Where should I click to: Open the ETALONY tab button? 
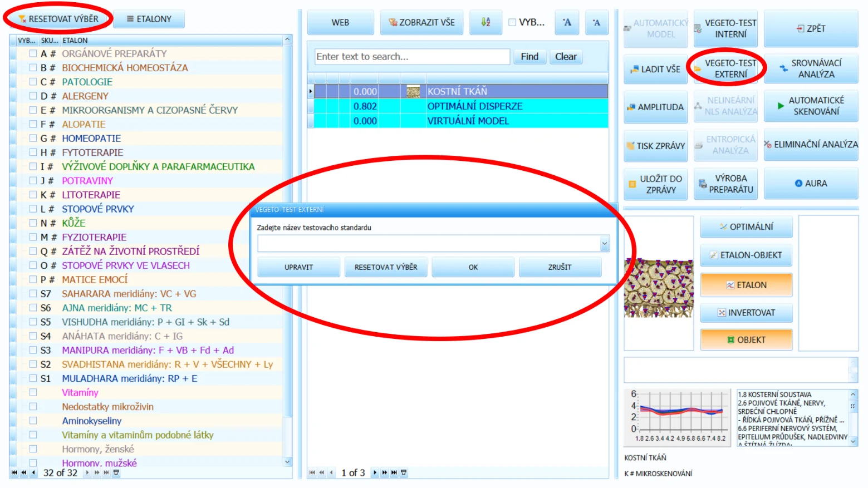149,19
